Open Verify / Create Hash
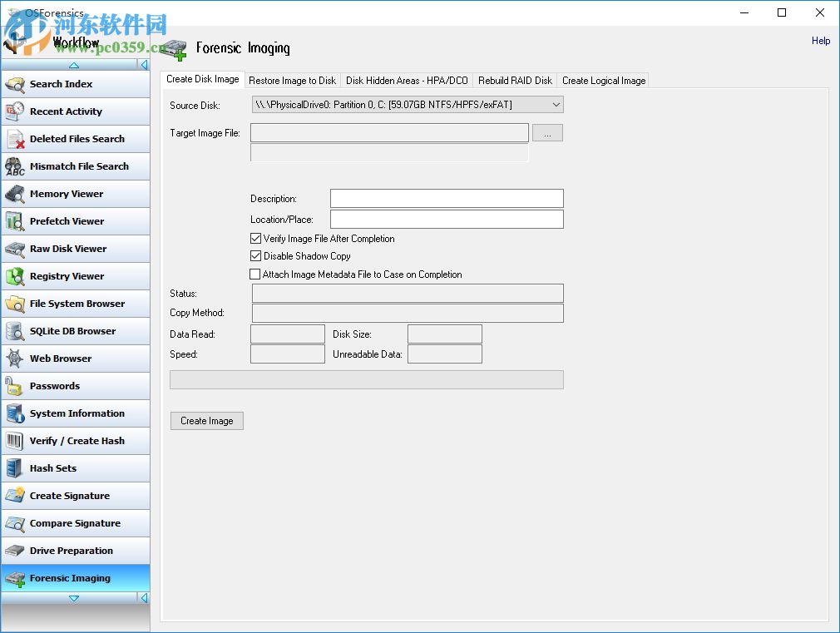 pyautogui.click(x=77, y=441)
